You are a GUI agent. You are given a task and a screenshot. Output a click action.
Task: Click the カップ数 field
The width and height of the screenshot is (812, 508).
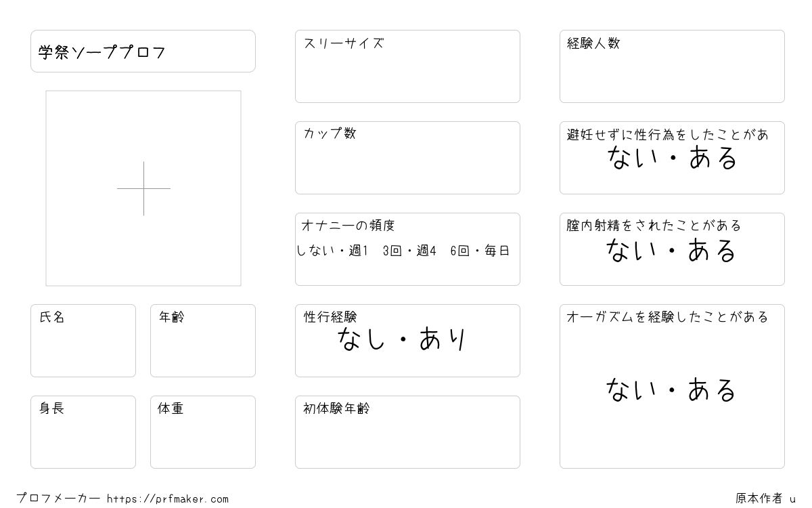click(407, 158)
